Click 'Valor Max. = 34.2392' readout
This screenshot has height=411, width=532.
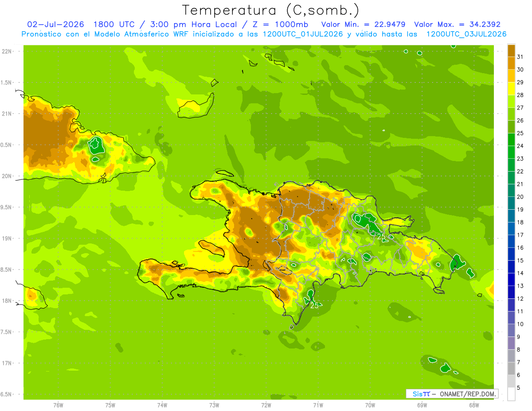click(x=457, y=24)
